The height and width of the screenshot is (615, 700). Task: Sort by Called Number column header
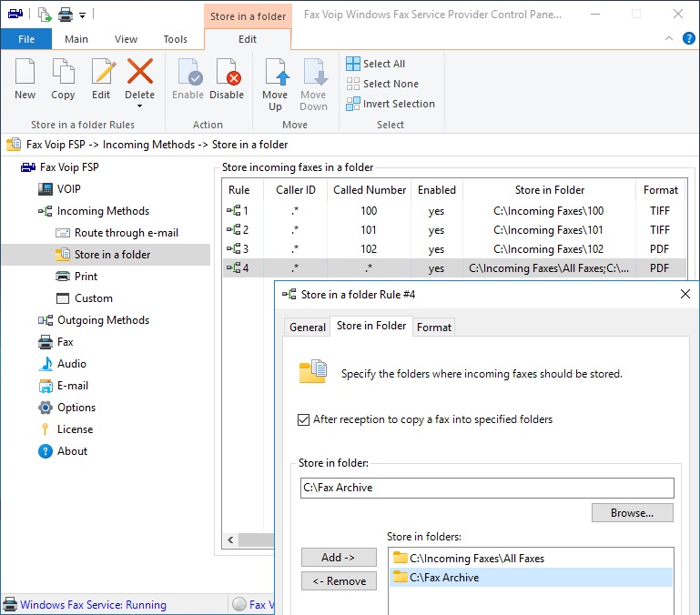370,190
